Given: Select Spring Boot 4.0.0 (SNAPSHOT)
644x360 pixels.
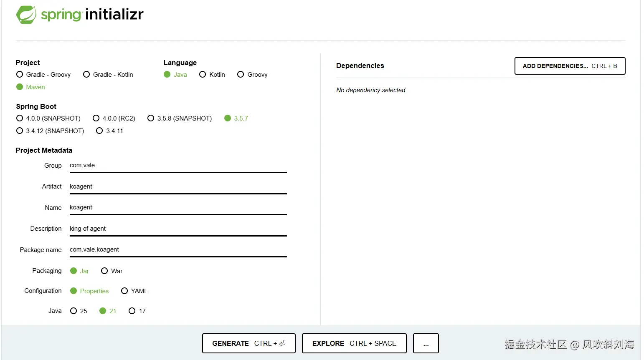Looking at the screenshot, I should tap(48, 118).
